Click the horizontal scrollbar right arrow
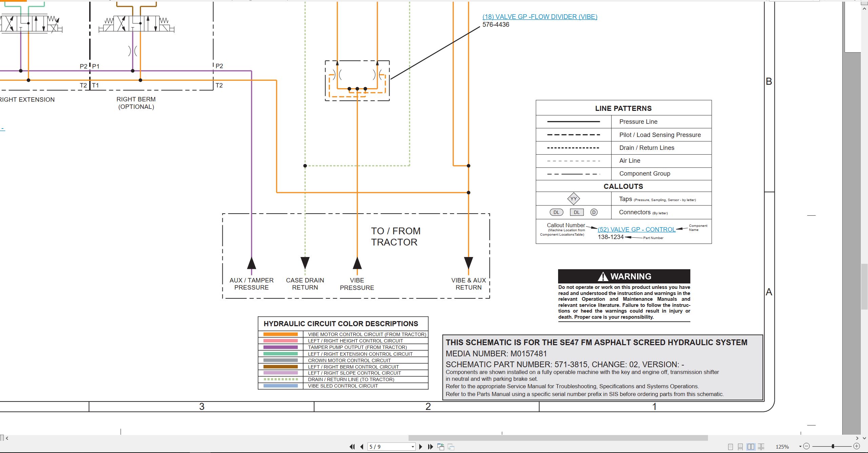Viewport: 868px width, 453px height. (x=857, y=438)
